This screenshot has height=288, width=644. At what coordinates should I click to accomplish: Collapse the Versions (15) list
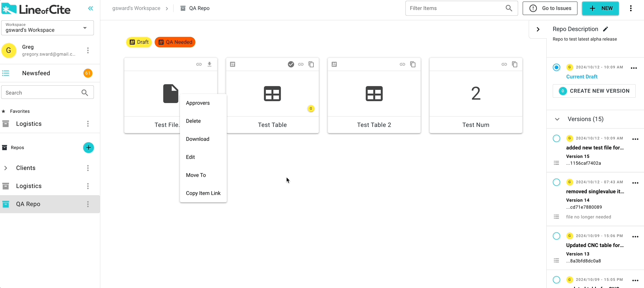tap(557, 119)
